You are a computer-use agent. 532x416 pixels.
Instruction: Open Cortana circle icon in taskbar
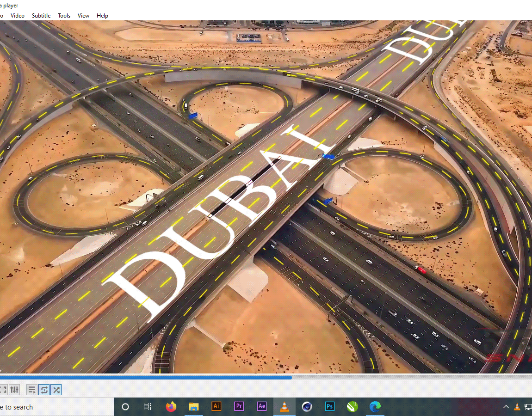point(125,407)
